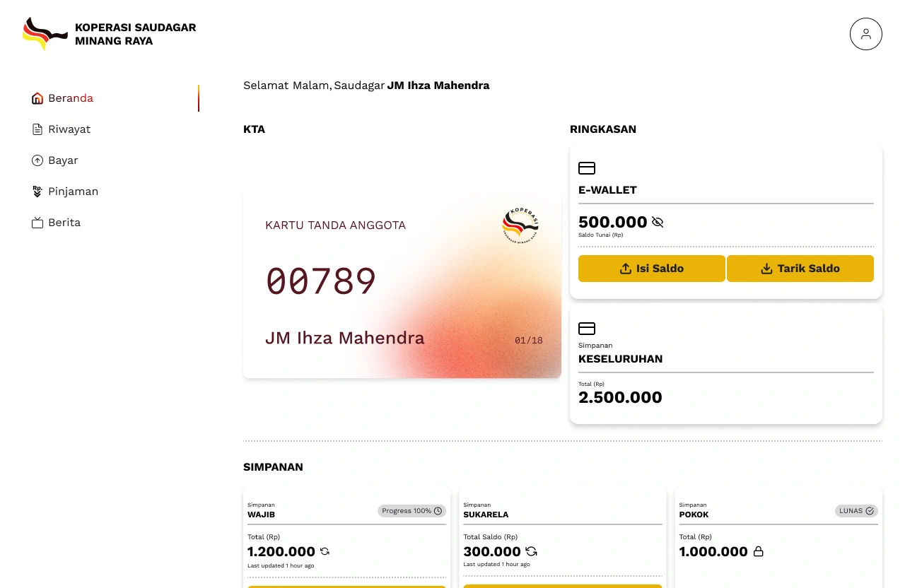Click the Pinjaman rupiah icon
Image resolution: width=905 pixels, height=588 pixels.
tap(37, 192)
